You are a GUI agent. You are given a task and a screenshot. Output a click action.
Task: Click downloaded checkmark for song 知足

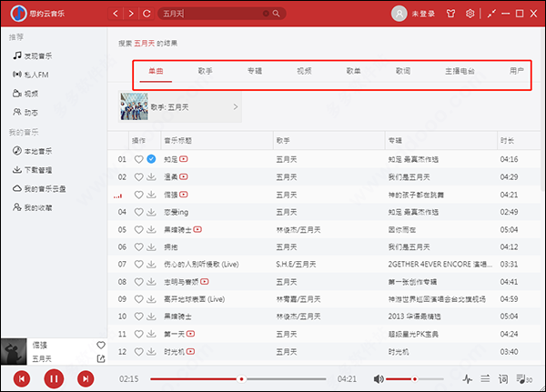tap(151, 159)
